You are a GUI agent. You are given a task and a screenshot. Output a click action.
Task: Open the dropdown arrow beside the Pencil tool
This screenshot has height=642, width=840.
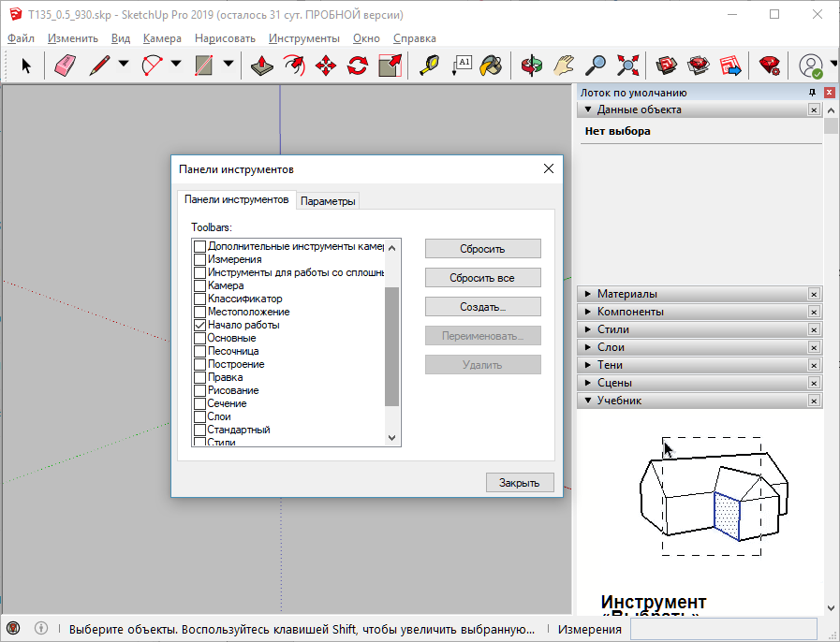(124, 66)
